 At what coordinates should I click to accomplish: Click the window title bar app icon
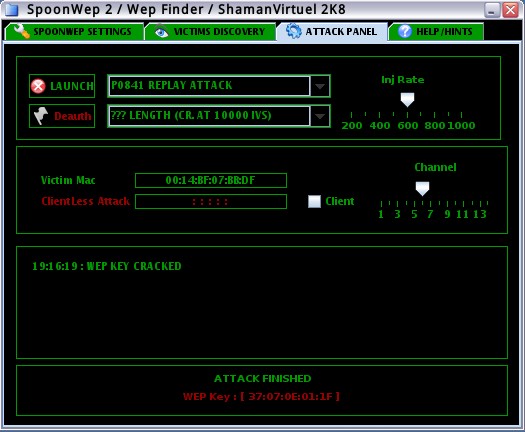(x=12, y=9)
